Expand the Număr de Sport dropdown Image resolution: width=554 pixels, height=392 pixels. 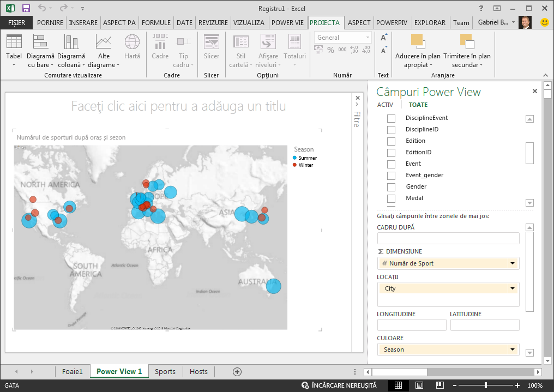tap(513, 263)
